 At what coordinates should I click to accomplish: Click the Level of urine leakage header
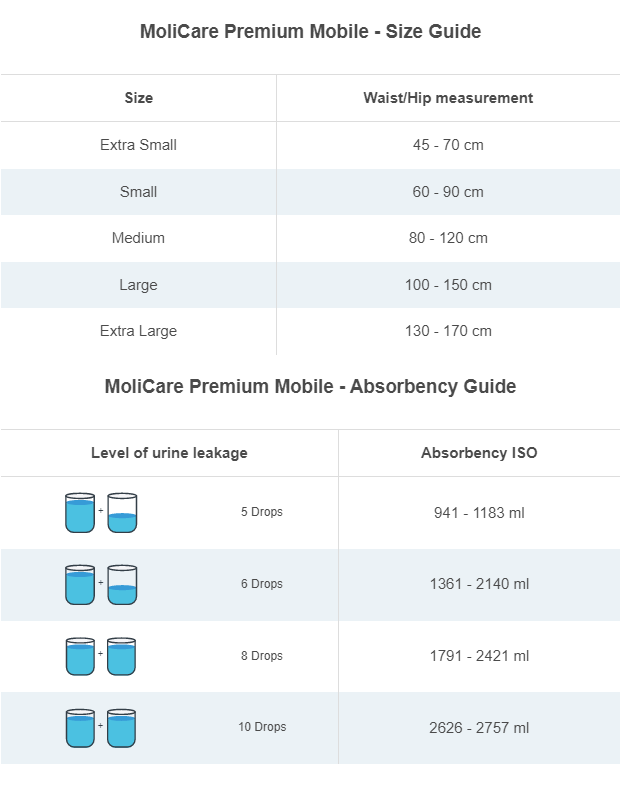coord(169,453)
